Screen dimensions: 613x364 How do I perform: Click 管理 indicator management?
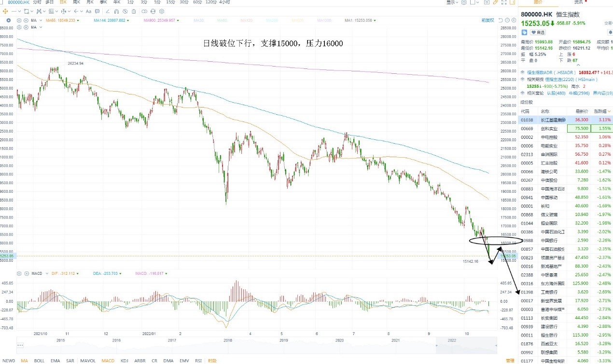(510, 360)
